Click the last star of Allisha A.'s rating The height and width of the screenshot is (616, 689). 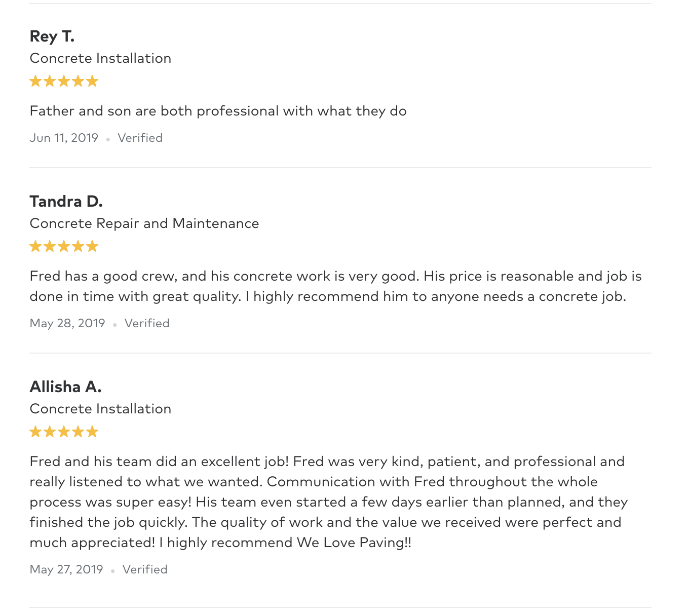92,432
